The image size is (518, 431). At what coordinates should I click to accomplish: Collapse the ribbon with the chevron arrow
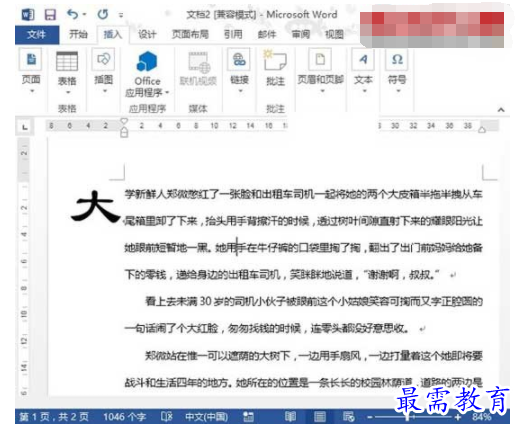pyautogui.click(x=501, y=109)
